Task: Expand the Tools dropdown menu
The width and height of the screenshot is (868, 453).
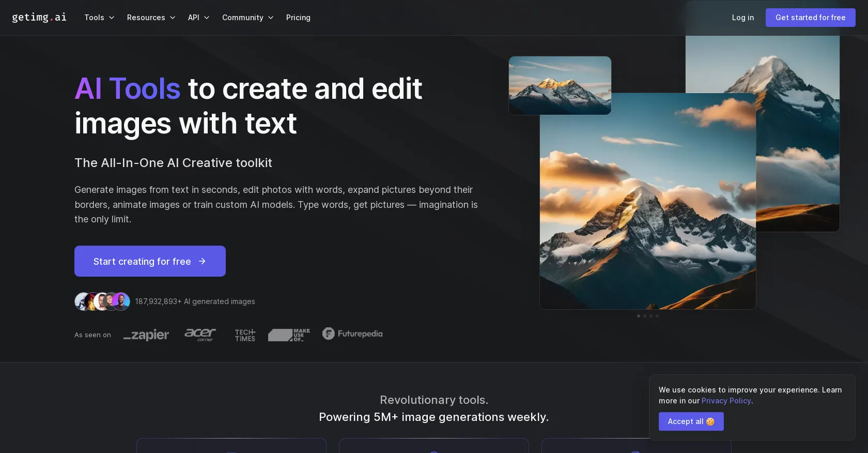Action: (99, 18)
